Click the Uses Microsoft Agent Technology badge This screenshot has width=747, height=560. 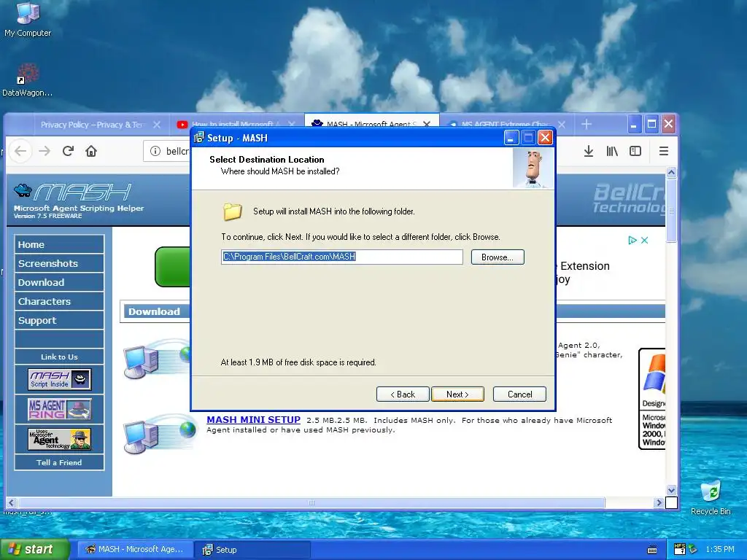tap(59, 439)
